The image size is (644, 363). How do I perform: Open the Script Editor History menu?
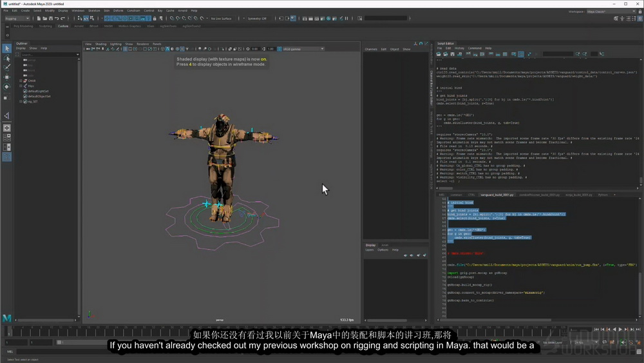(459, 48)
